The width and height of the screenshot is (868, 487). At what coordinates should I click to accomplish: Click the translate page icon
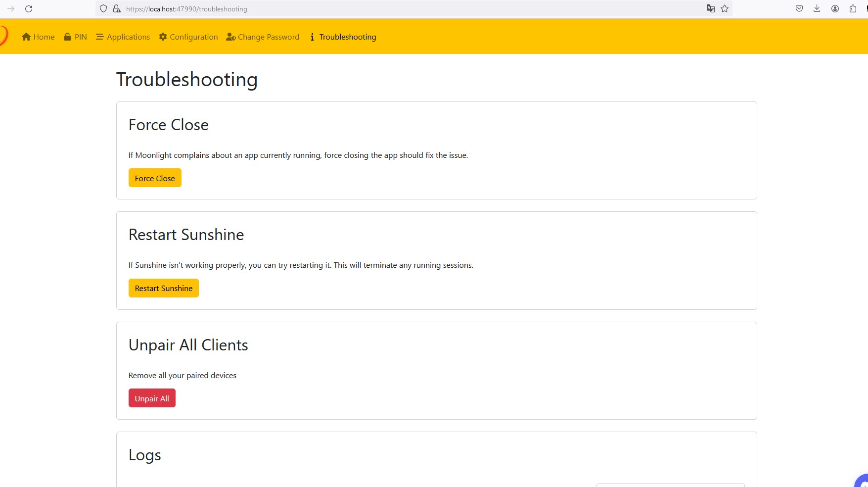[710, 9]
